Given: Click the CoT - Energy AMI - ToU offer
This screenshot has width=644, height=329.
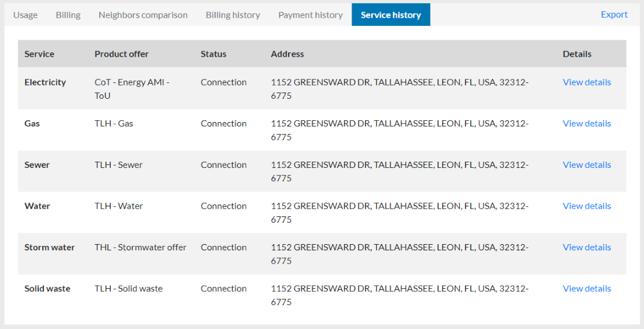Looking at the screenshot, I should point(132,89).
